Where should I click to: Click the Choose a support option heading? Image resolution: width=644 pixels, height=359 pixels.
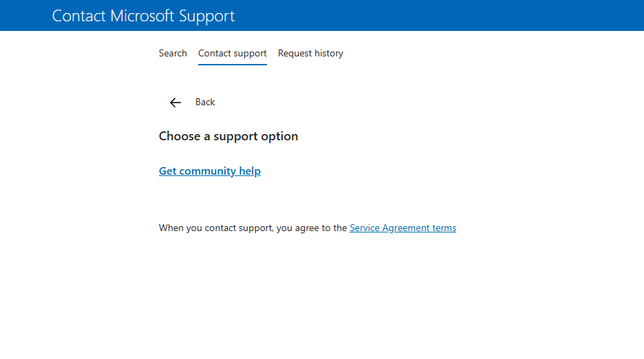pos(228,136)
